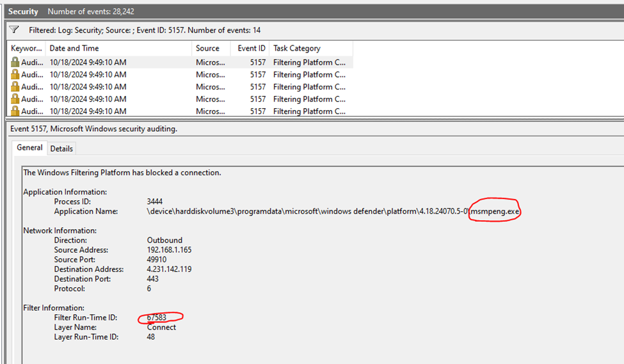
Task: Click the lock icon in the highlighted event row
Action: click(x=15, y=62)
